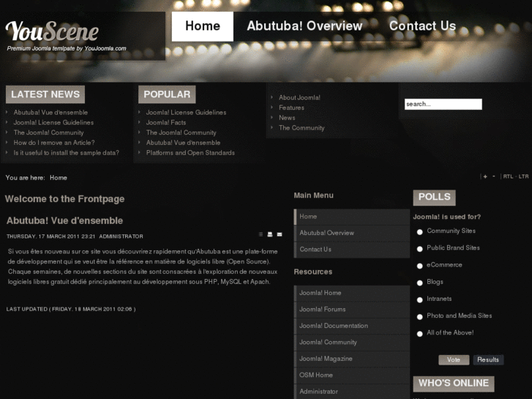Open About Joomla! link
532x399 pixels.
tap(299, 97)
